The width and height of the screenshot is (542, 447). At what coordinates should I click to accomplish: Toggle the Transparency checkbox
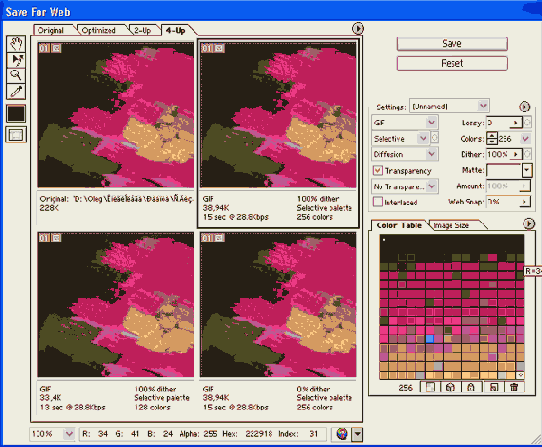click(377, 170)
